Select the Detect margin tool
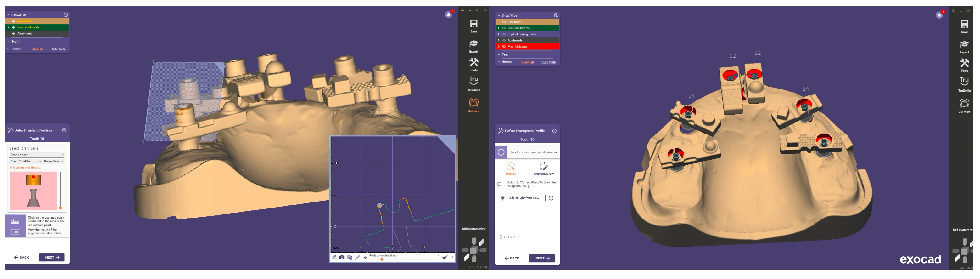 coord(511,168)
